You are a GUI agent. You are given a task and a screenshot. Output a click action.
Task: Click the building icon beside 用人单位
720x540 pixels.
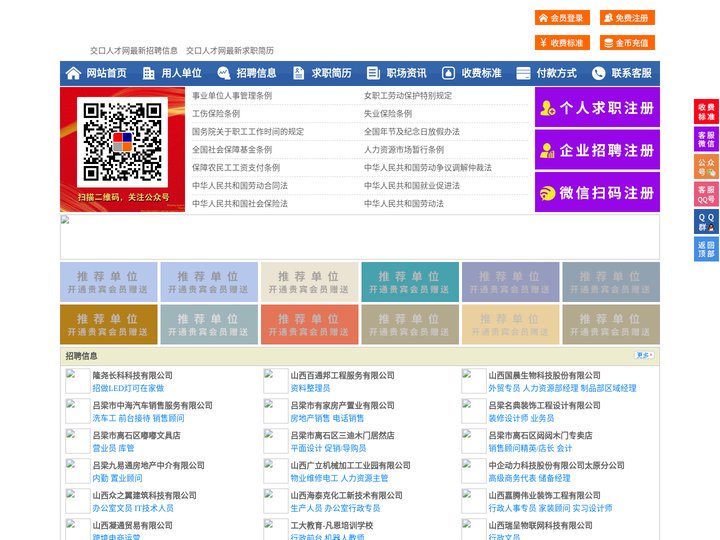point(148,73)
